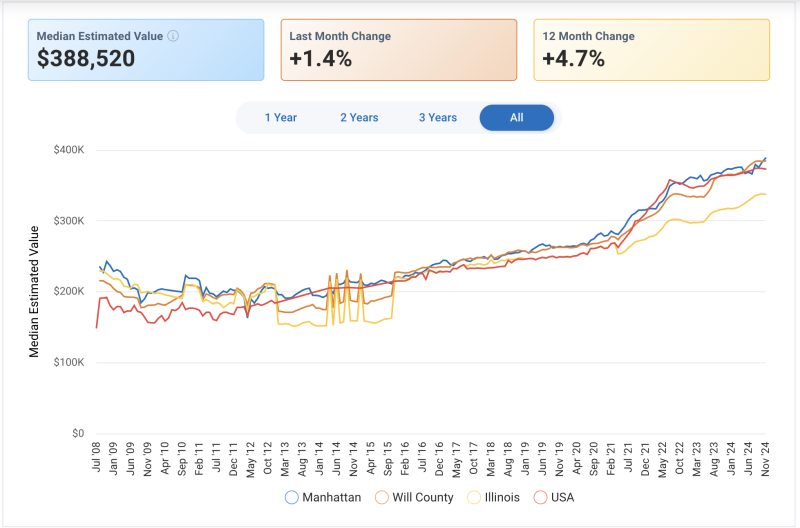800x528 pixels.
Task: Click the 12 Month Change card heading
Action: pos(588,36)
